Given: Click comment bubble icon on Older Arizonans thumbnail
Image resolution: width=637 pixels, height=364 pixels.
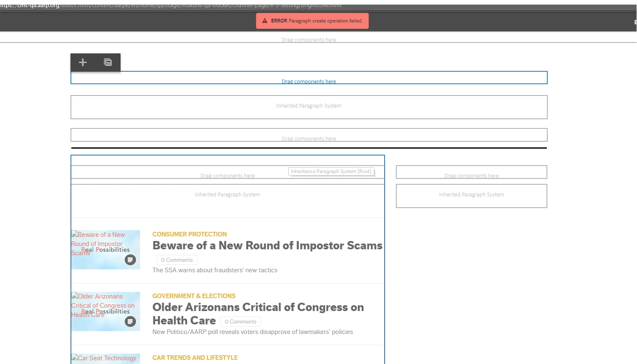Looking at the screenshot, I should (x=130, y=321).
